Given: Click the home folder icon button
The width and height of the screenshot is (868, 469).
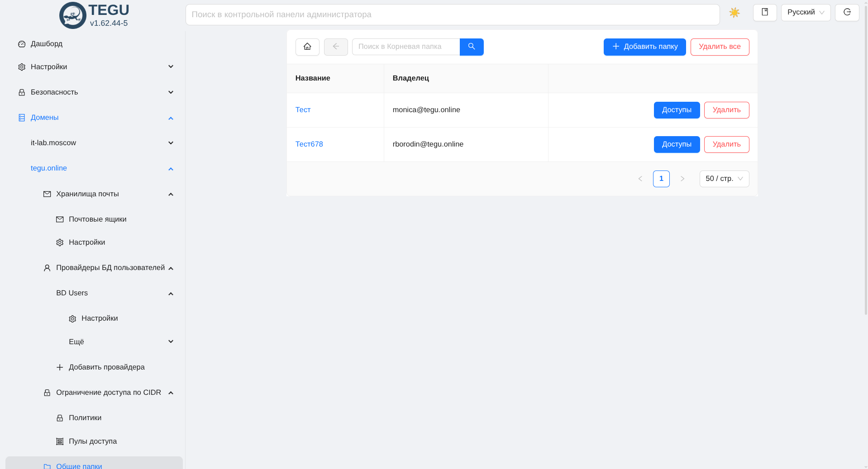Looking at the screenshot, I should [307, 47].
